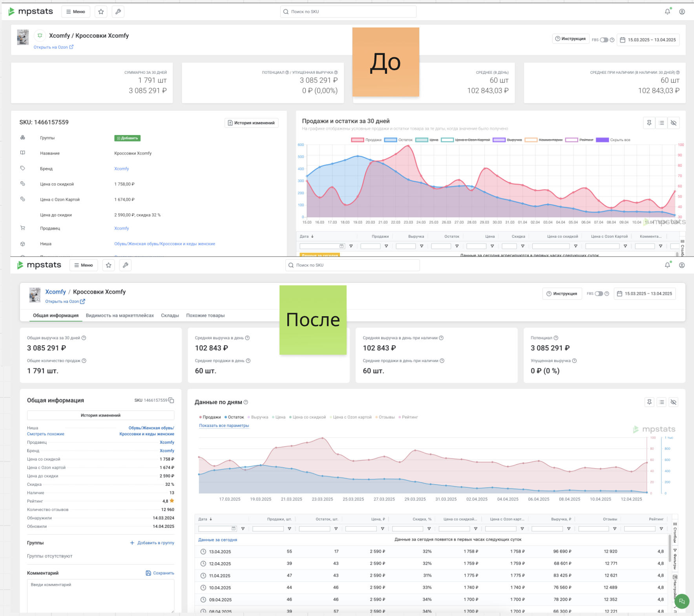Switch to 'Видимость на маркетплейсах' tab
Viewport: 694px width, 616px height.
[120, 315]
